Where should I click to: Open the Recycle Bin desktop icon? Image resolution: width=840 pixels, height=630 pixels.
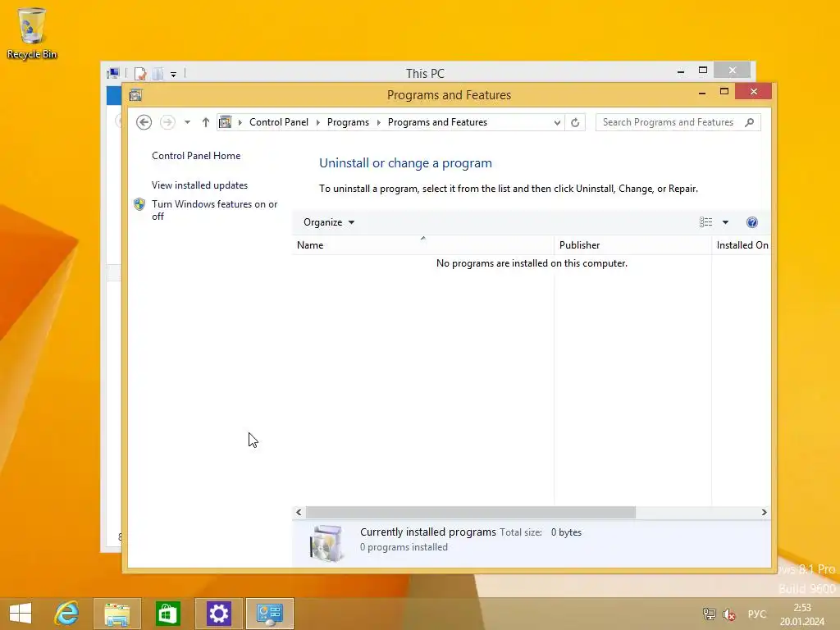[x=32, y=33]
